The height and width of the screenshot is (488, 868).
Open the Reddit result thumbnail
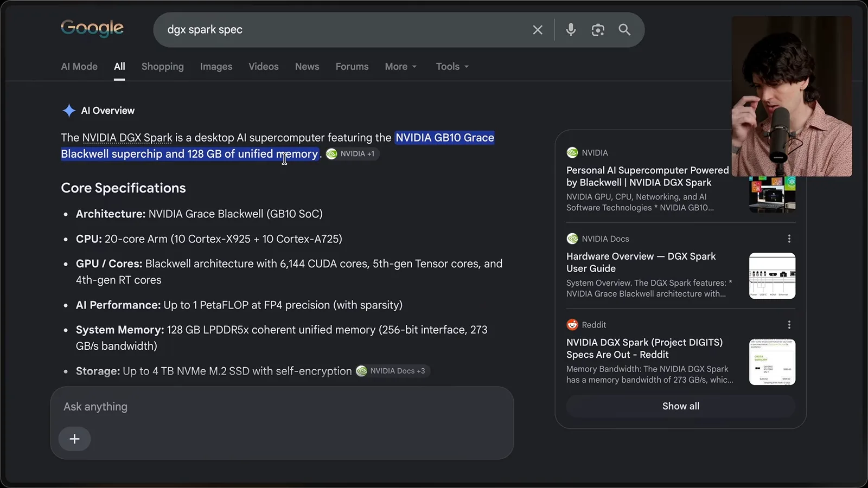click(772, 362)
